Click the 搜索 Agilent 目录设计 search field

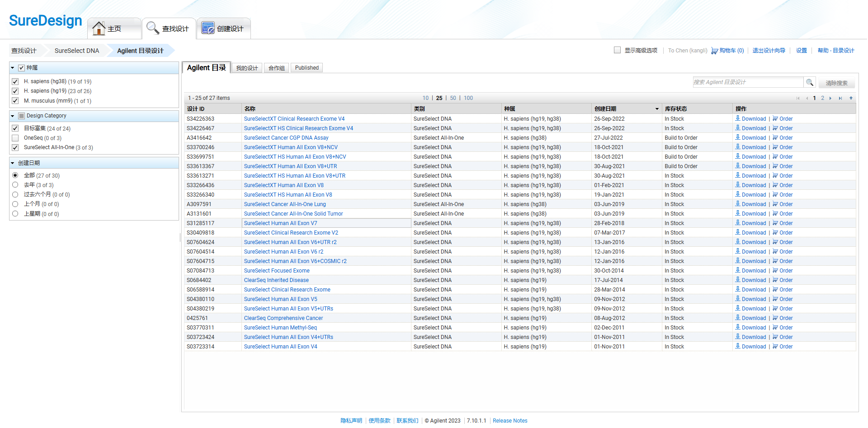pos(748,82)
